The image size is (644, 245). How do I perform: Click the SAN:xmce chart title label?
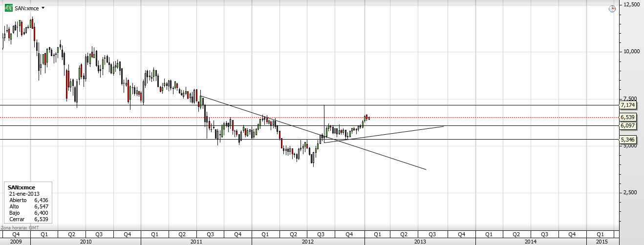[26, 8]
